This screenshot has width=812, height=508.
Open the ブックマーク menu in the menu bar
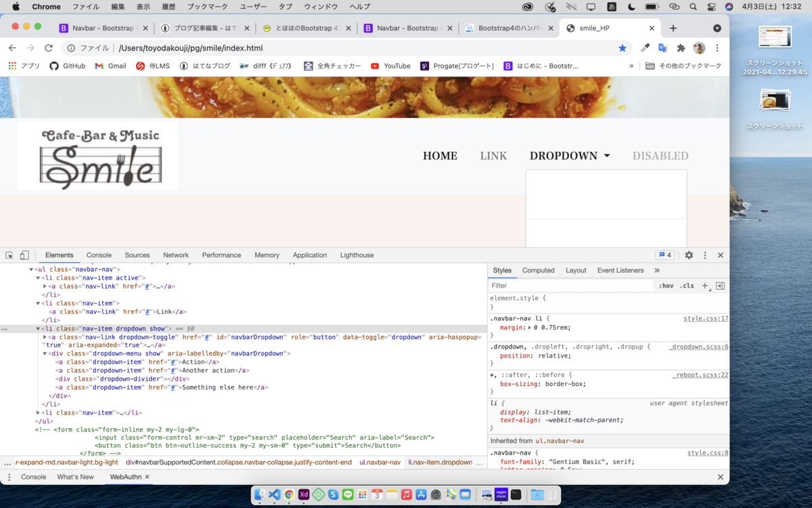(207, 7)
